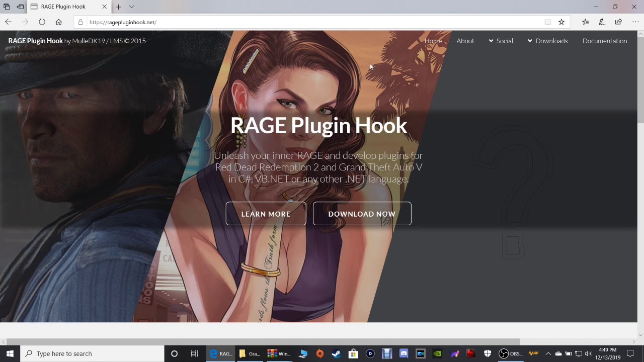
Task: Go back to the previous page
Action: coord(8,22)
